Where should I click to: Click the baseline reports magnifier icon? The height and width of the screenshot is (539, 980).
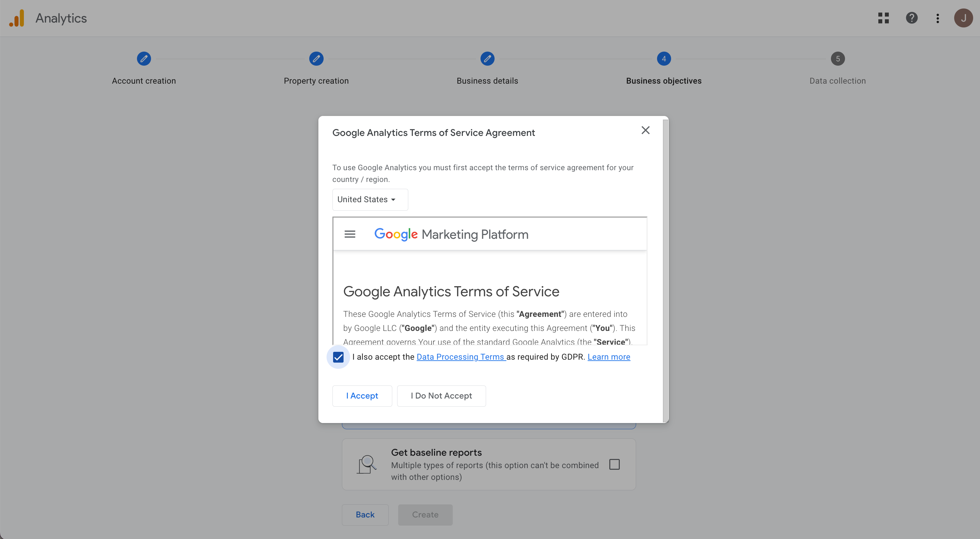(x=367, y=464)
